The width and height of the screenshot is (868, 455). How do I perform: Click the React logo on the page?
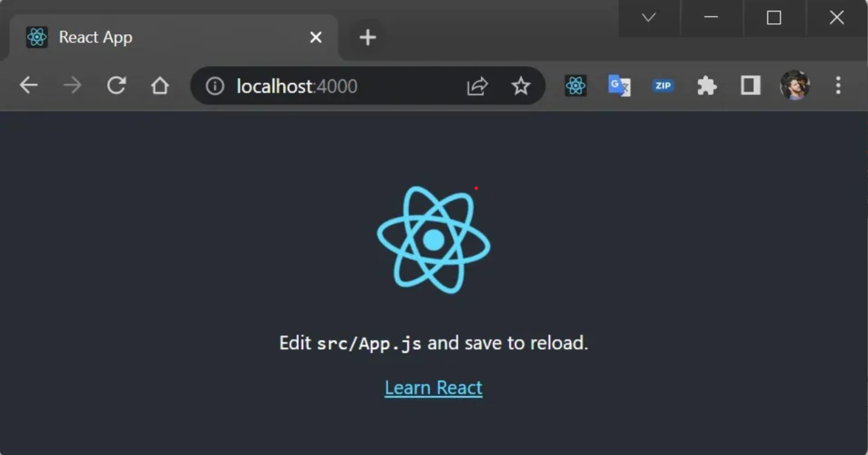433,240
